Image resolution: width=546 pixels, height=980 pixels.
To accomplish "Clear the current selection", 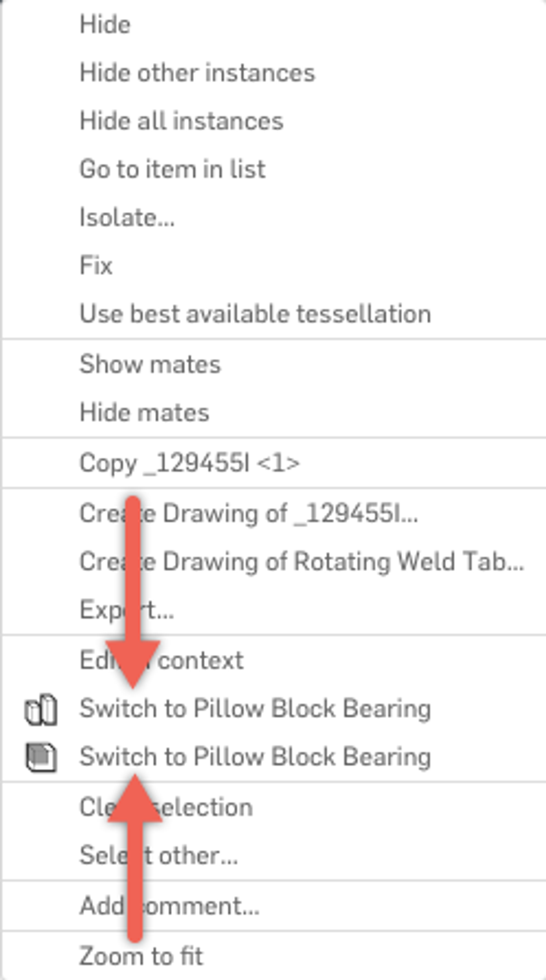I will [166, 806].
